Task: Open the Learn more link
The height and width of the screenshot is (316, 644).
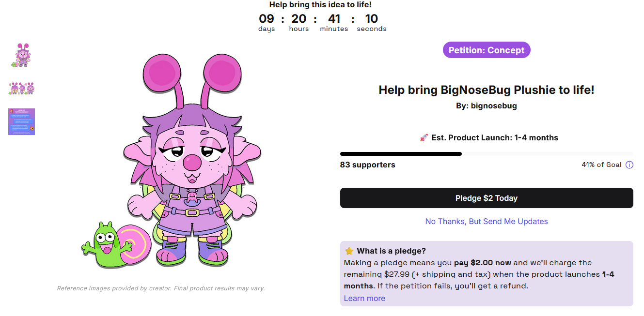Action: click(x=364, y=299)
